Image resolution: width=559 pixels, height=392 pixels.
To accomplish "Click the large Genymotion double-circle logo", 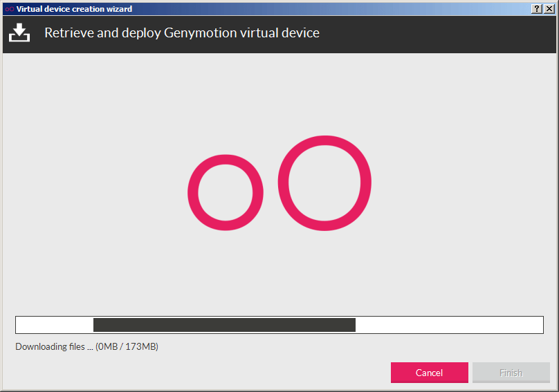I will click(x=279, y=183).
